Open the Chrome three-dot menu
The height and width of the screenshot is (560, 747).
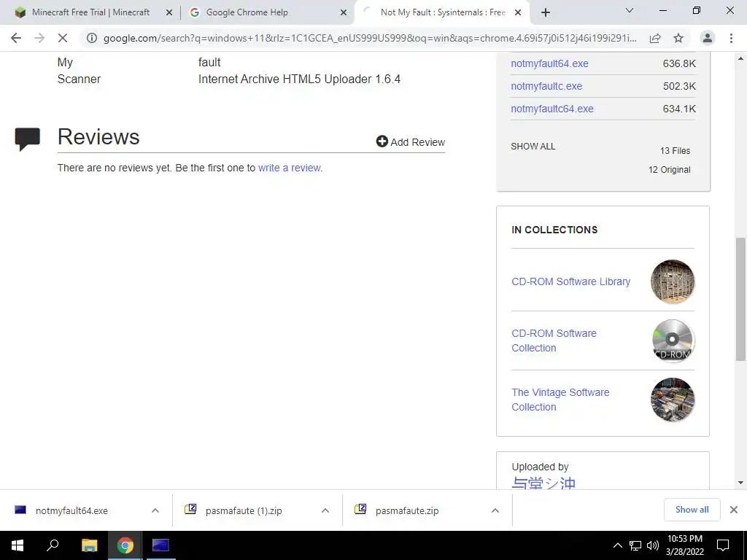coord(731,38)
